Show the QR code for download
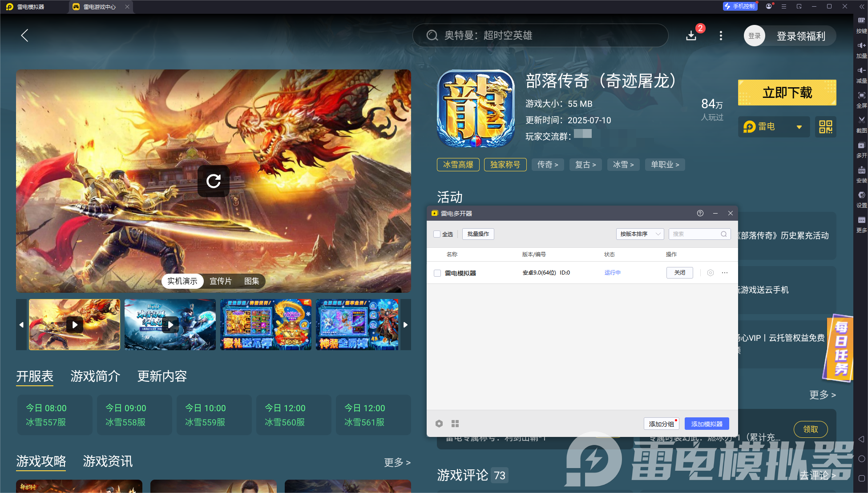The width and height of the screenshot is (868, 493). tap(825, 127)
